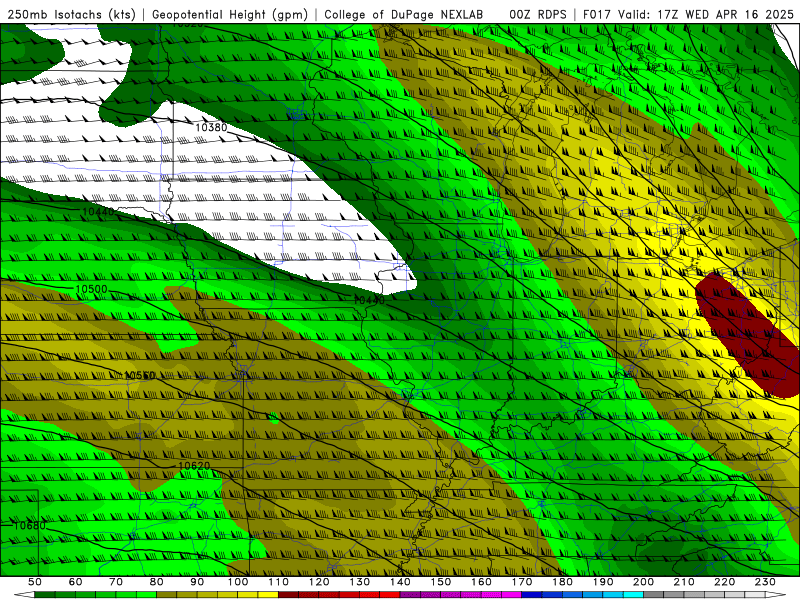The width and height of the screenshot is (800, 600).
Task: Click the '00Z RDPS' model run label
Action: point(537,14)
